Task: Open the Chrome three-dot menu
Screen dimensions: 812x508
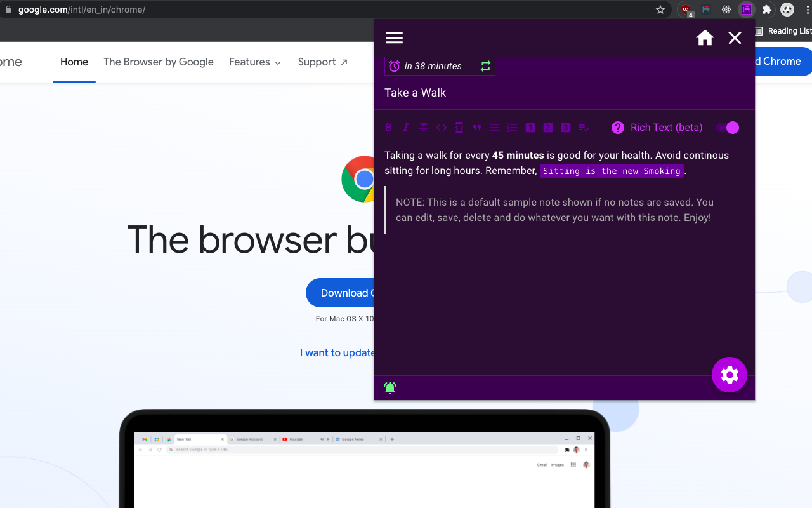Action: click(x=808, y=10)
